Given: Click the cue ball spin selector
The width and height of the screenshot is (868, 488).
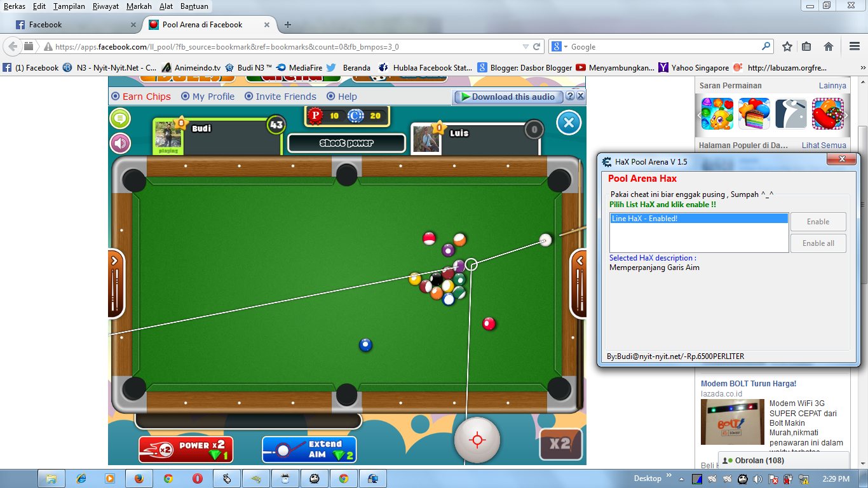Looking at the screenshot, I should pyautogui.click(x=477, y=440).
